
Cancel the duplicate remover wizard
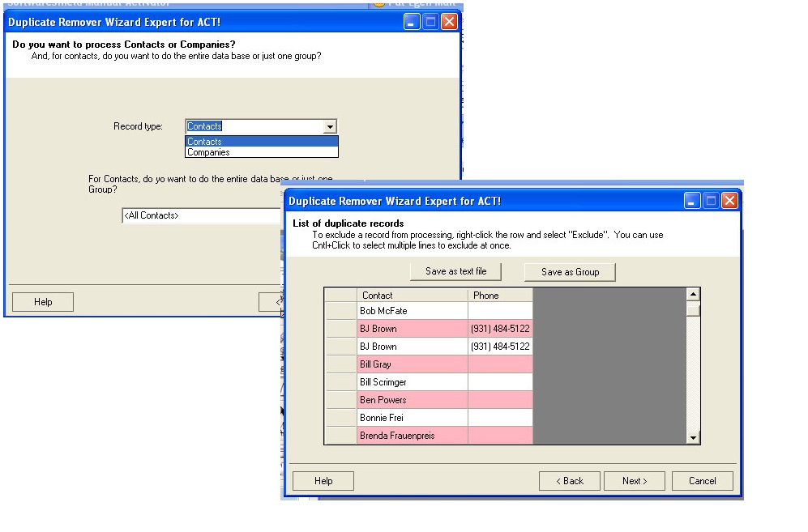[x=703, y=481]
